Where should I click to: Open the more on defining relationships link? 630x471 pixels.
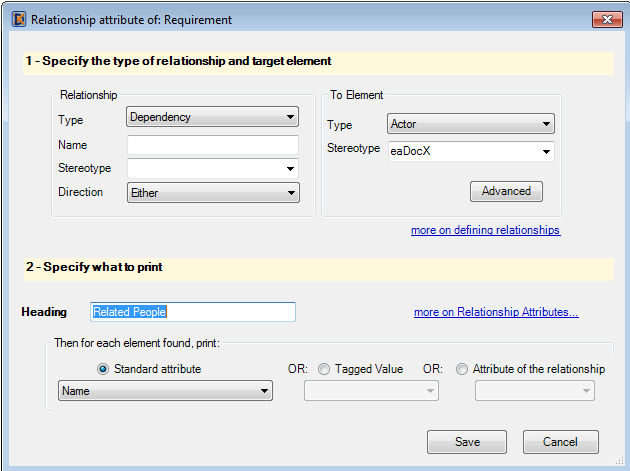pyautogui.click(x=485, y=230)
